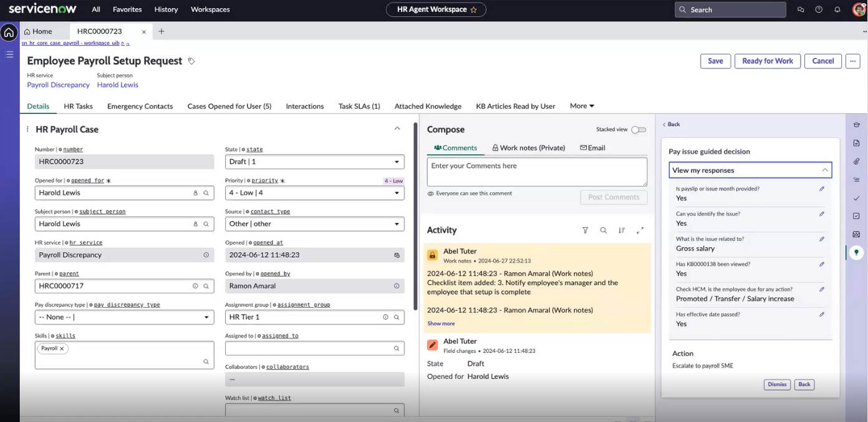Open the graduation cap icon in right sidebar
This screenshot has width=868, height=422.
coord(857,125)
